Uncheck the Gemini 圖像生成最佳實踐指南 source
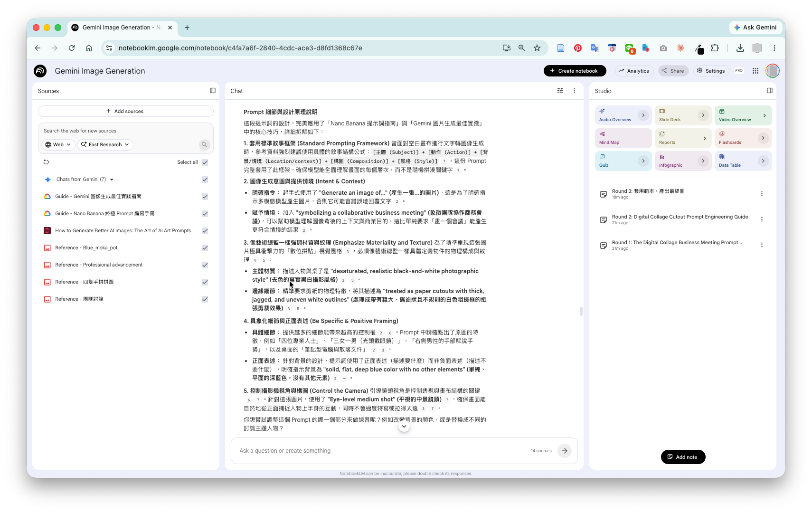 point(205,197)
